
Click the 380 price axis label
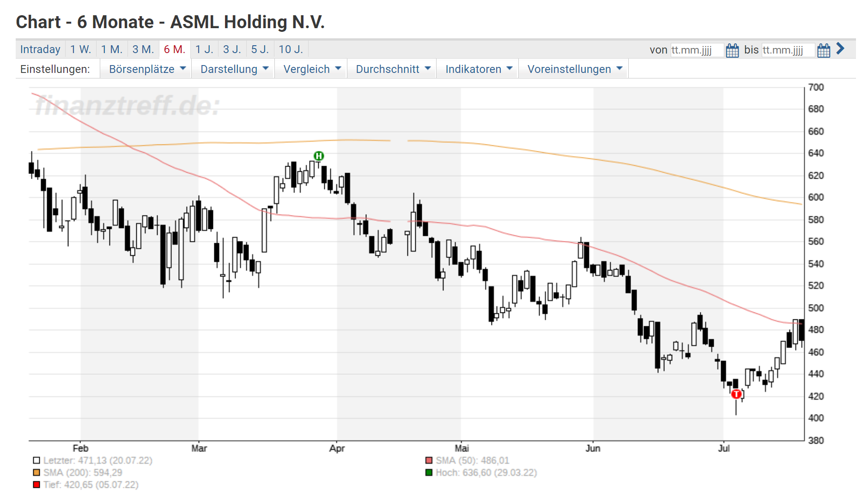[x=816, y=440]
